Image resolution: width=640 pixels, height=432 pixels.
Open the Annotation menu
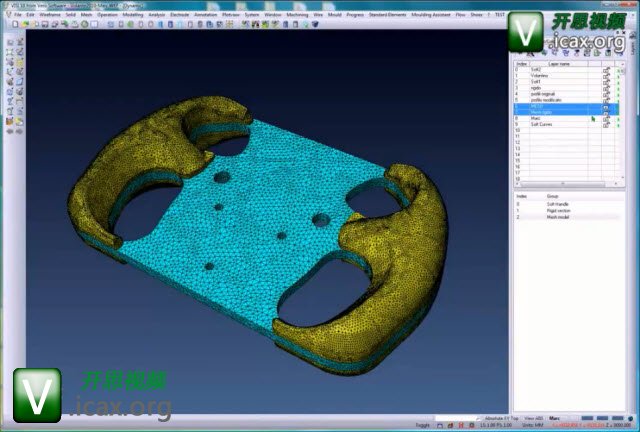(x=206, y=15)
